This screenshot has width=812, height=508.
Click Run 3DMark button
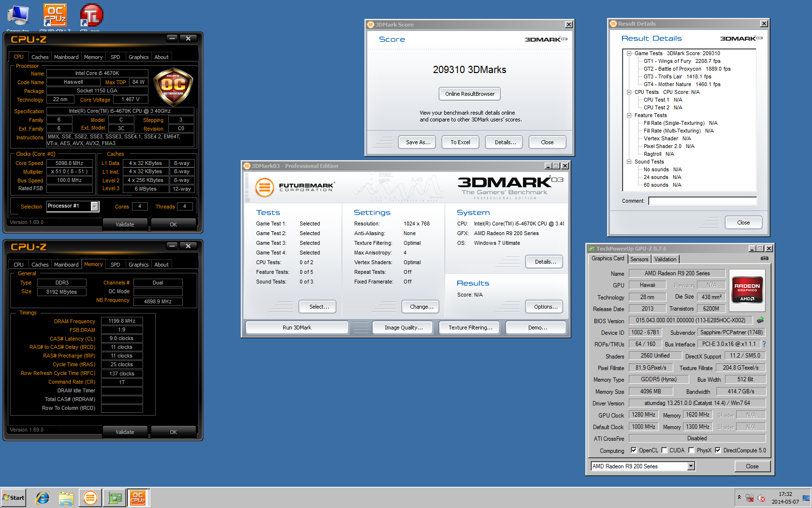click(x=297, y=328)
